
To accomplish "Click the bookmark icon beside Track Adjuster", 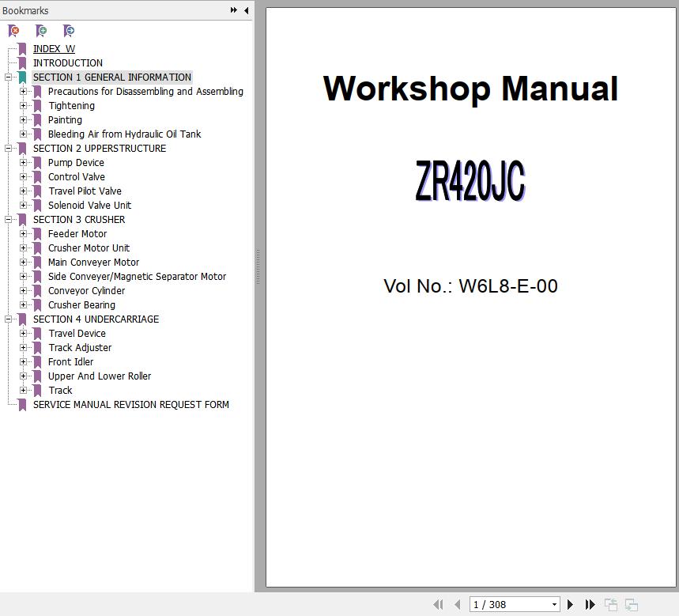I will click(x=38, y=348).
